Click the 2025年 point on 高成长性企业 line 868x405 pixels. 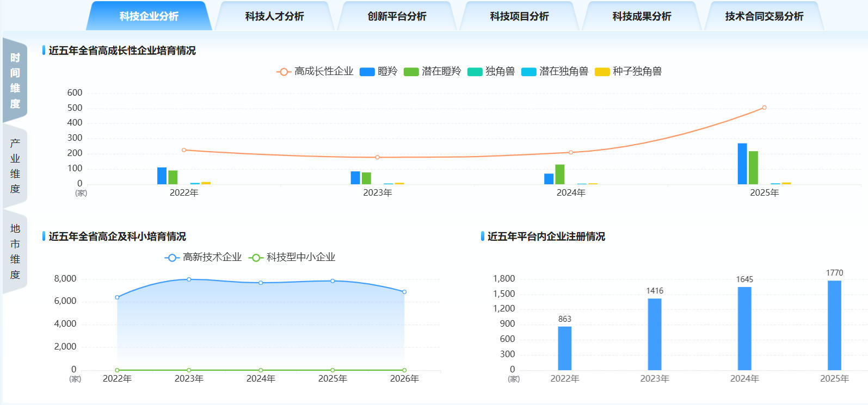(x=764, y=108)
